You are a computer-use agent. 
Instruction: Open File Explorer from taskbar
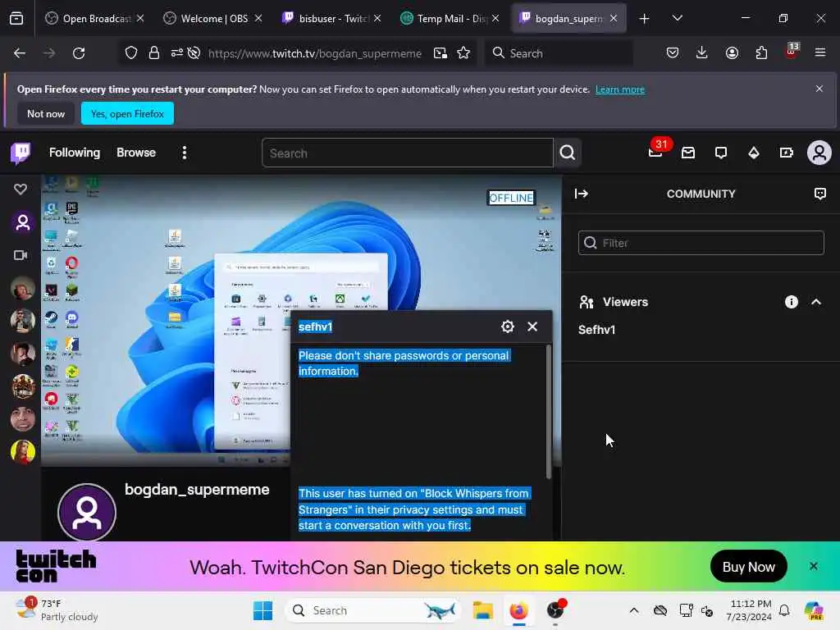pyautogui.click(x=482, y=610)
